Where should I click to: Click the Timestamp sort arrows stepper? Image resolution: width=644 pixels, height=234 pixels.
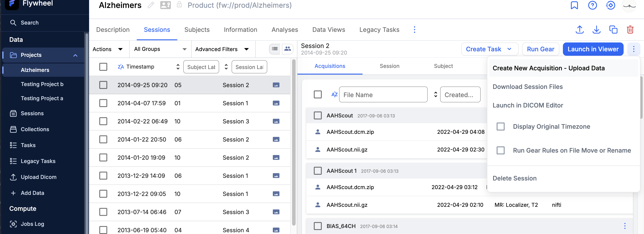178,67
